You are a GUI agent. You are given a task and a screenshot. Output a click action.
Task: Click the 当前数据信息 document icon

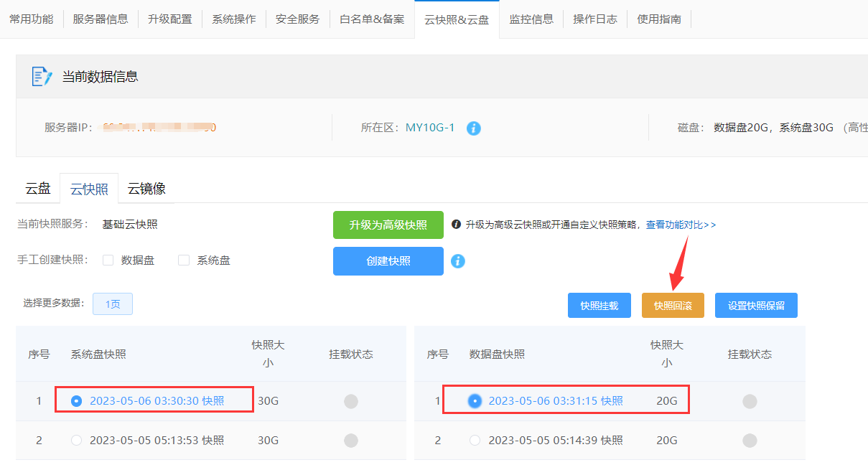point(42,76)
